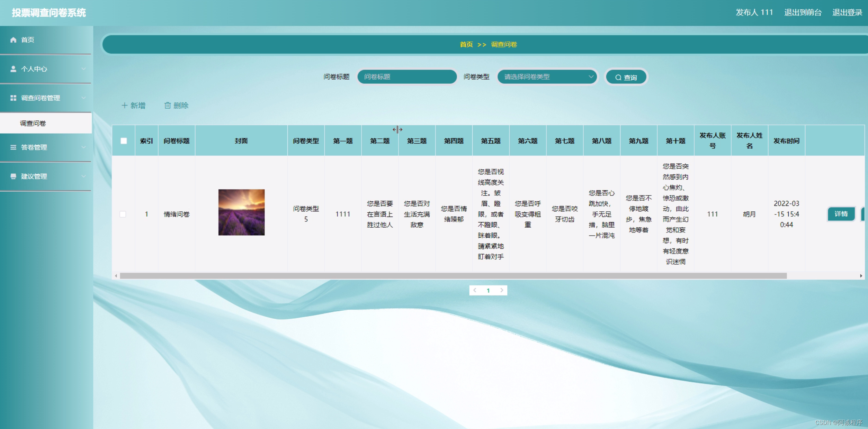This screenshot has width=868, height=429.
Task: Click the 答卷管理 list icon
Action: click(13, 147)
